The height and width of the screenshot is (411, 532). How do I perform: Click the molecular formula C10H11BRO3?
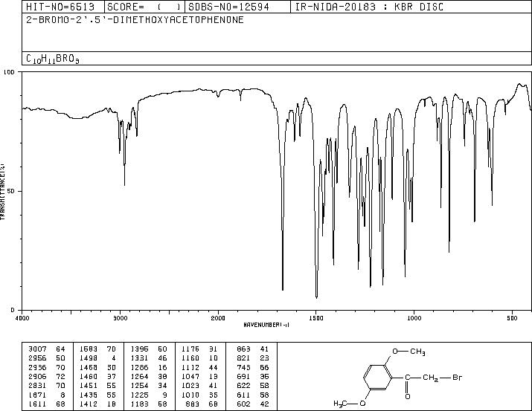point(53,59)
